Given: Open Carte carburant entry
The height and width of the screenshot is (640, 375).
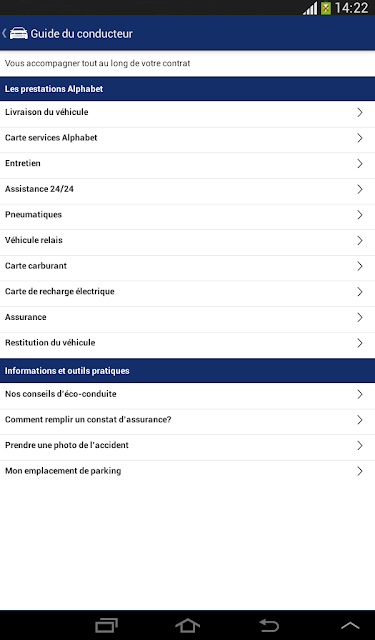Looking at the screenshot, I should pos(187,266).
